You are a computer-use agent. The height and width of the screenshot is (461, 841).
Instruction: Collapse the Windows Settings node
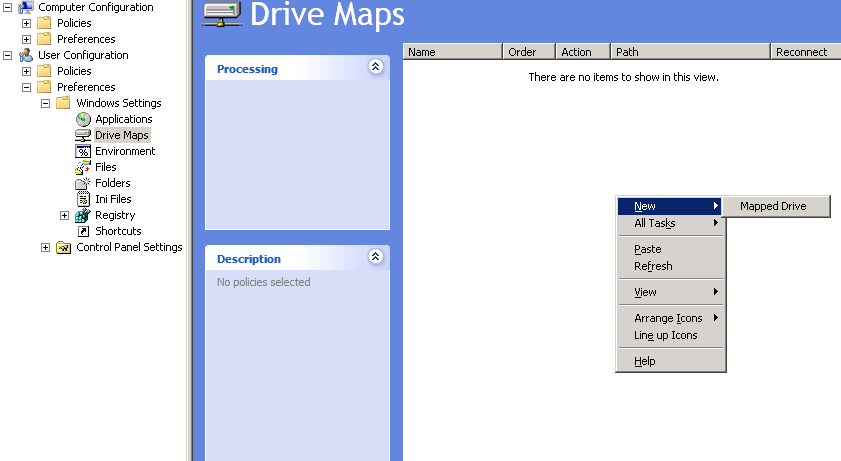(46, 103)
